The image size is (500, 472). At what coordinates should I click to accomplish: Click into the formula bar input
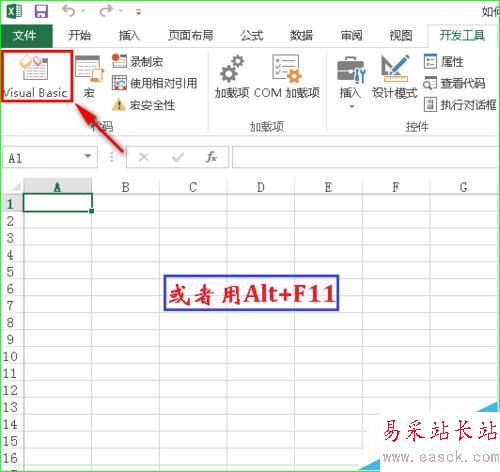tap(365, 157)
